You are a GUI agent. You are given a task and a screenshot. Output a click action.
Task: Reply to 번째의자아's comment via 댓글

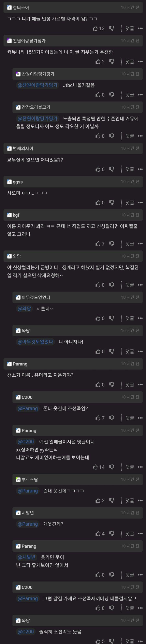(129, 169)
